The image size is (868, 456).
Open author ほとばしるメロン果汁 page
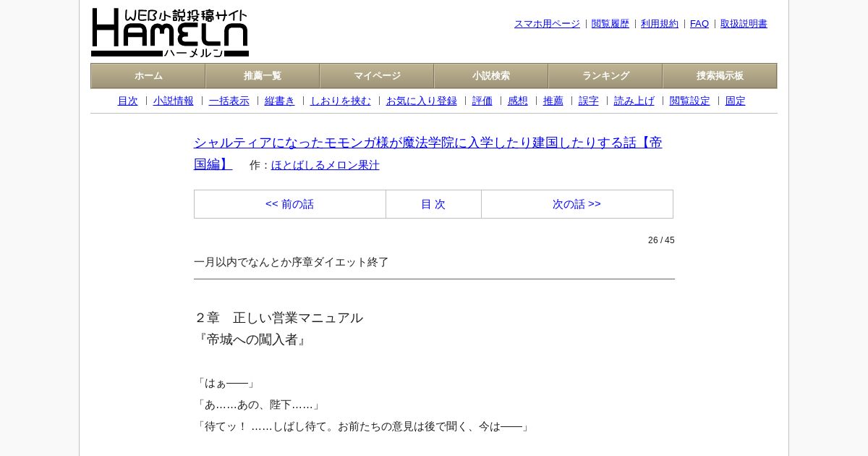point(325,165)
